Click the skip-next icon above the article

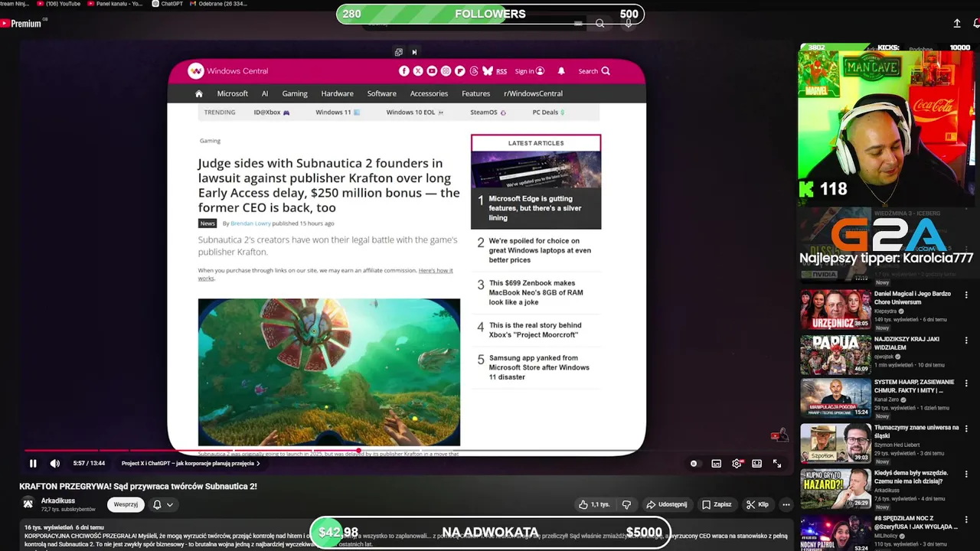pos(414,52)
